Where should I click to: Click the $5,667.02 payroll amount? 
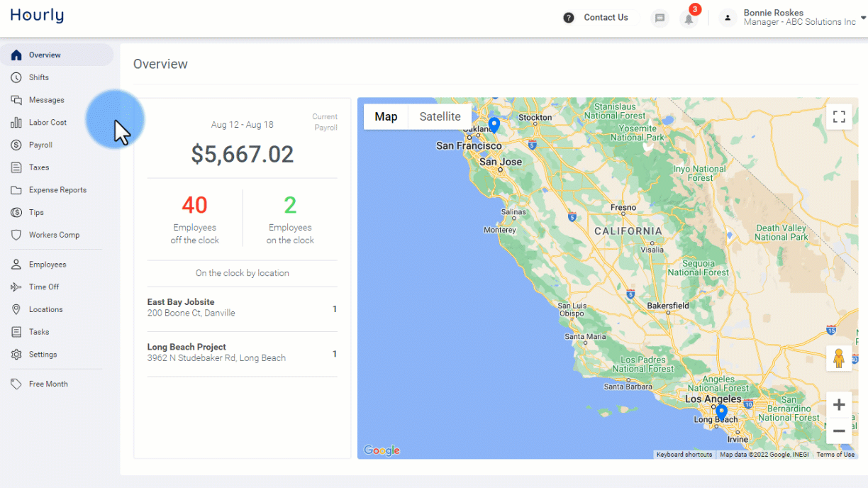[243, 154]
